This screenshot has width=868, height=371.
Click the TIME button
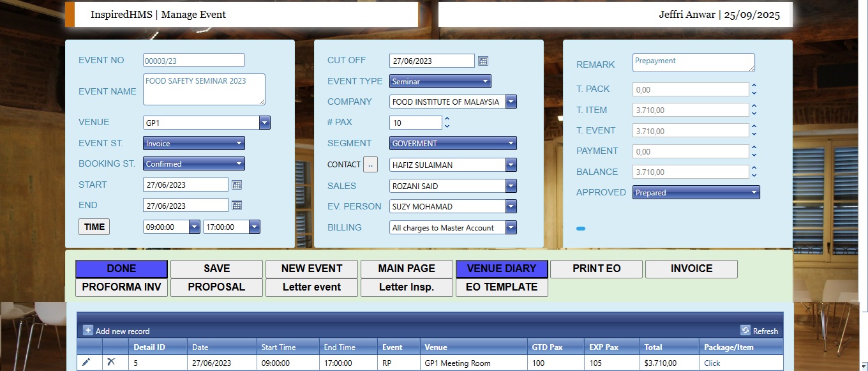94,227
